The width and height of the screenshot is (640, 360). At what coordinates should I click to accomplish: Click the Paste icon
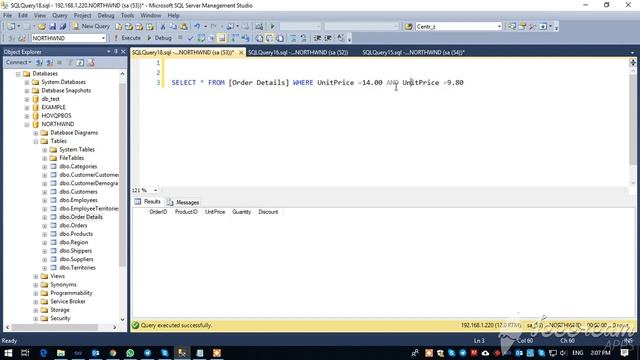184,27
